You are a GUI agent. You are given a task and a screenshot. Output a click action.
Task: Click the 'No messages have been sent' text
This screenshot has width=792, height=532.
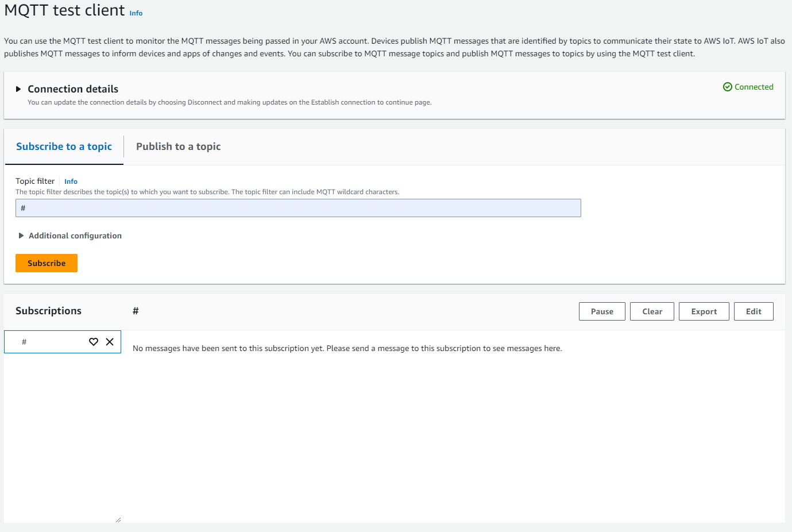coord(347,348)
